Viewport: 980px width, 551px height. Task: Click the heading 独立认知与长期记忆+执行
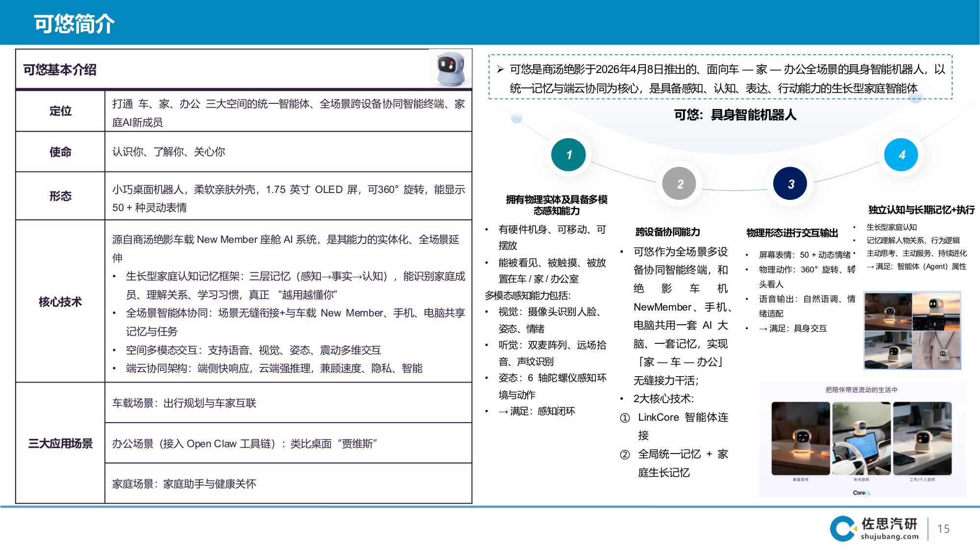(921, 210)
